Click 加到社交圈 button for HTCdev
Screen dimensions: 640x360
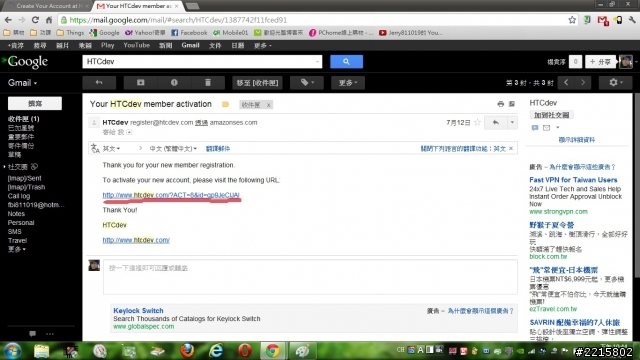pyautogui.click(x=551, y=115)
